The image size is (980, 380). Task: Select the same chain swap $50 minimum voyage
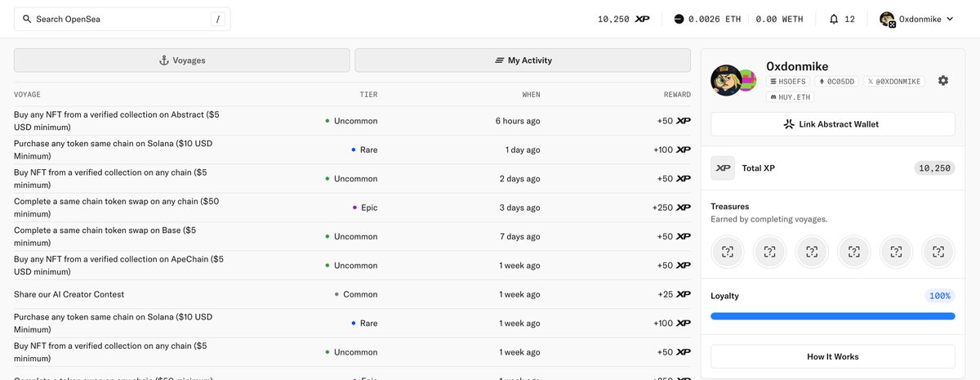click(353, 208)
